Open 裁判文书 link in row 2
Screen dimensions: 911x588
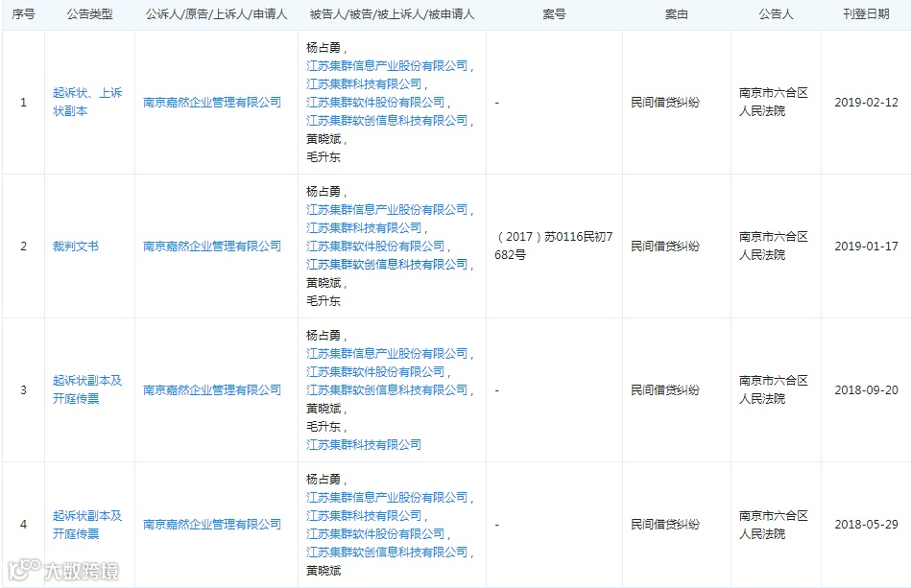pos(76,247)
